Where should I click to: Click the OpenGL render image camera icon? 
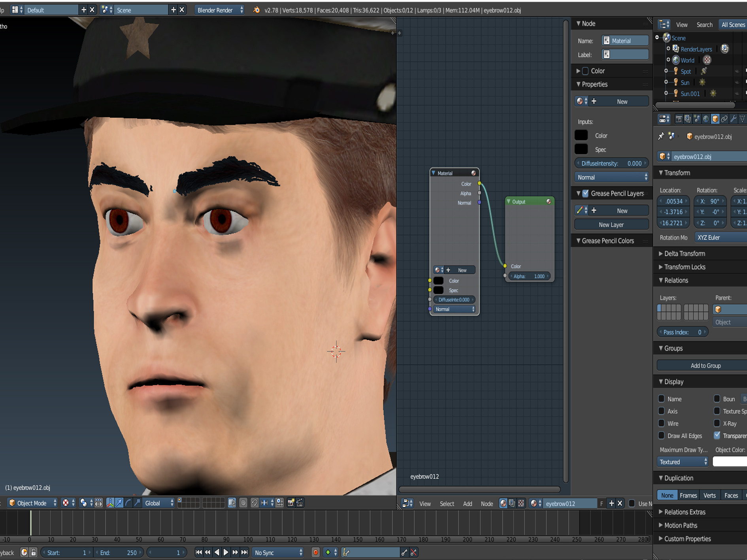[291, 503]
